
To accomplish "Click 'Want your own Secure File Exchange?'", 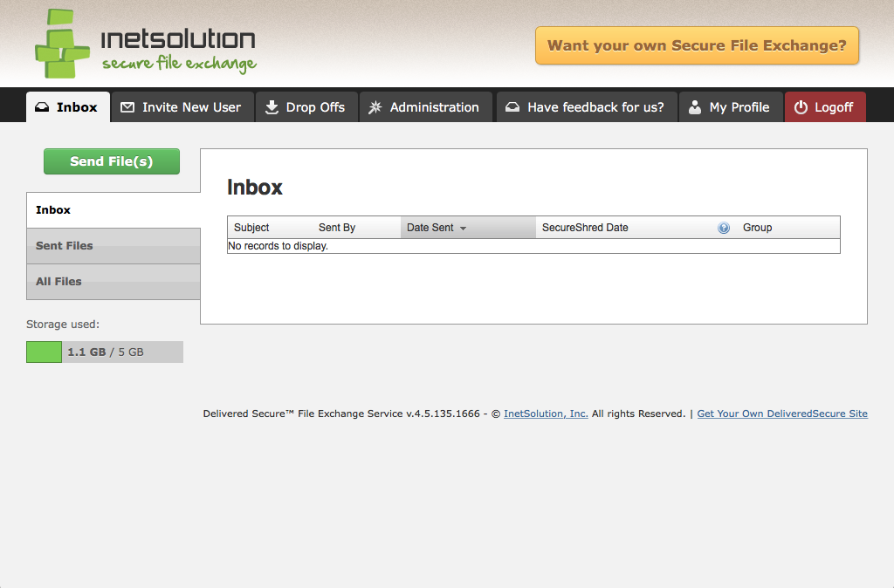I will tap(696, 44).
